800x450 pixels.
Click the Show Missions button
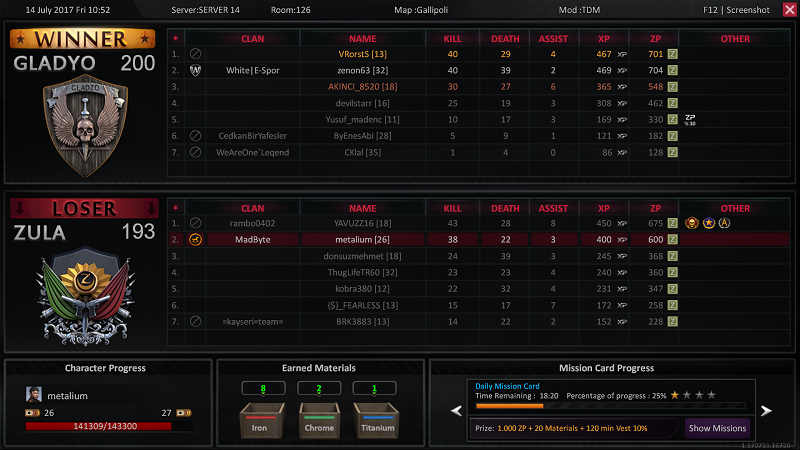pos(716,428)
